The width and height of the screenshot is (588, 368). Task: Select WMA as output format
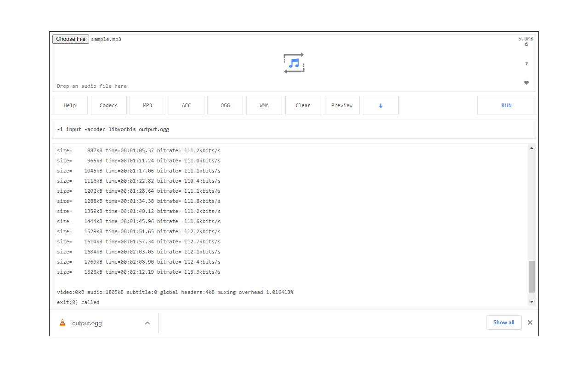coord(264,105)
